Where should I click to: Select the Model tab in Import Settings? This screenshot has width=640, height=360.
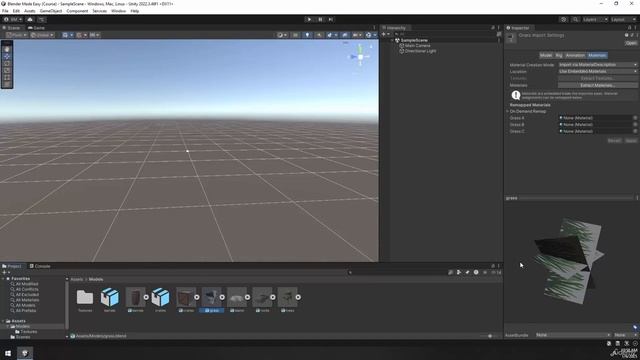pyautogui.click(x=546, y=55)
